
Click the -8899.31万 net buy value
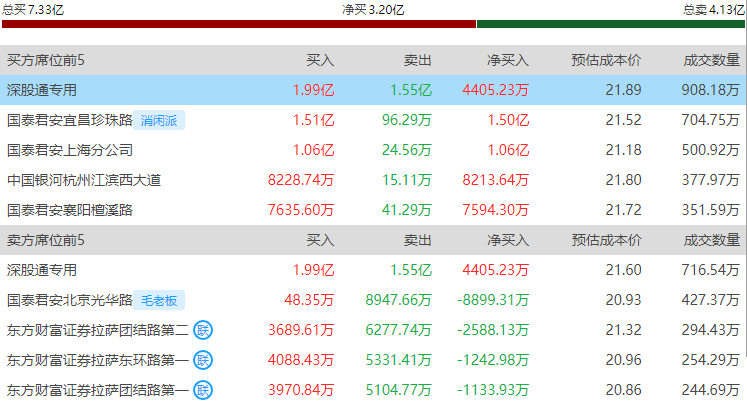click(x=493, y=300)
